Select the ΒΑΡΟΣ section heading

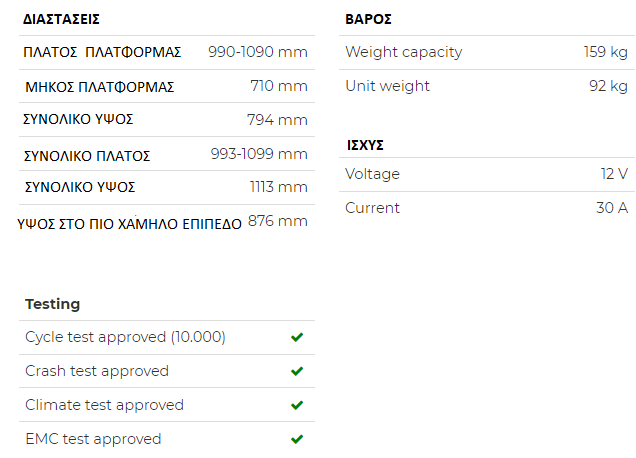[x=368, y=19]
